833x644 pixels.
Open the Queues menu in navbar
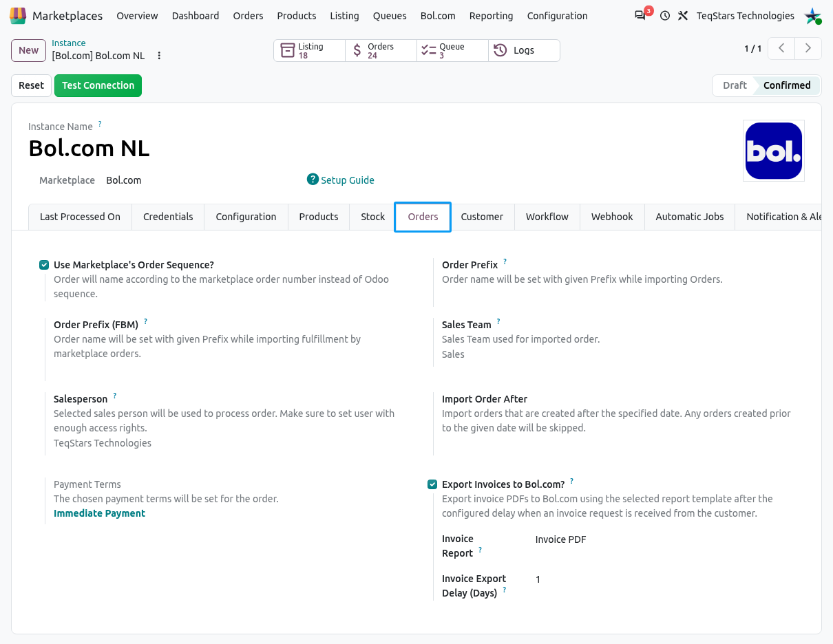(390, 15)
